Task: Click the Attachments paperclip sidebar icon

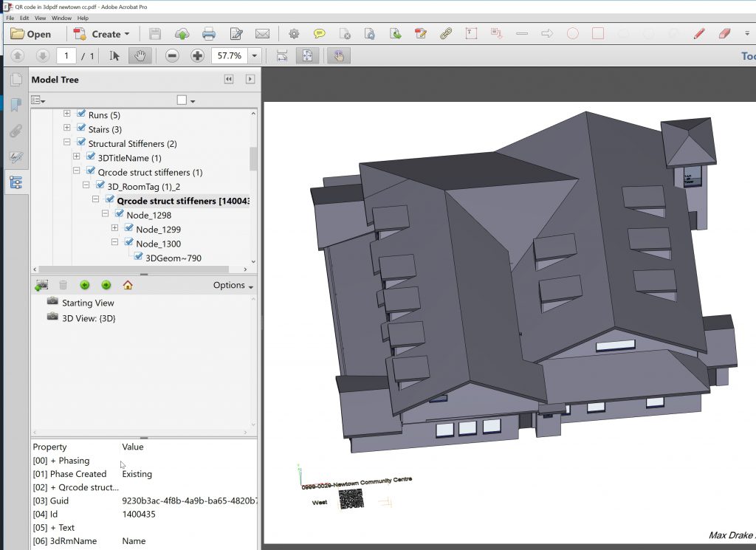Action: (16, 131)
